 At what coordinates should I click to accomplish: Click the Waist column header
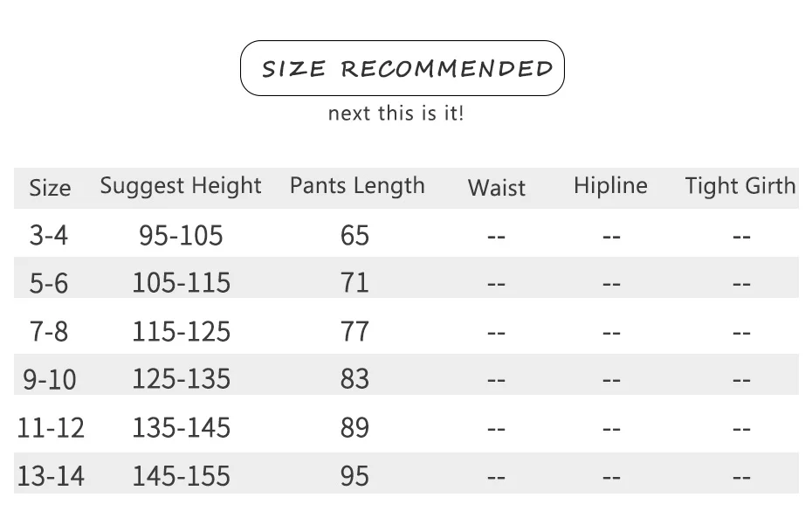pos(497,188)
